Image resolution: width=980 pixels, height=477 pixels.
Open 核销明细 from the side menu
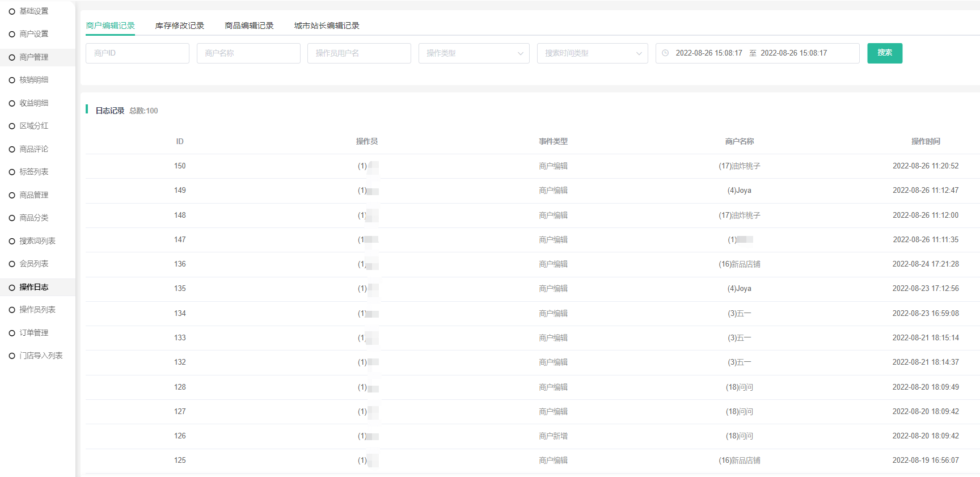[34, 80]
